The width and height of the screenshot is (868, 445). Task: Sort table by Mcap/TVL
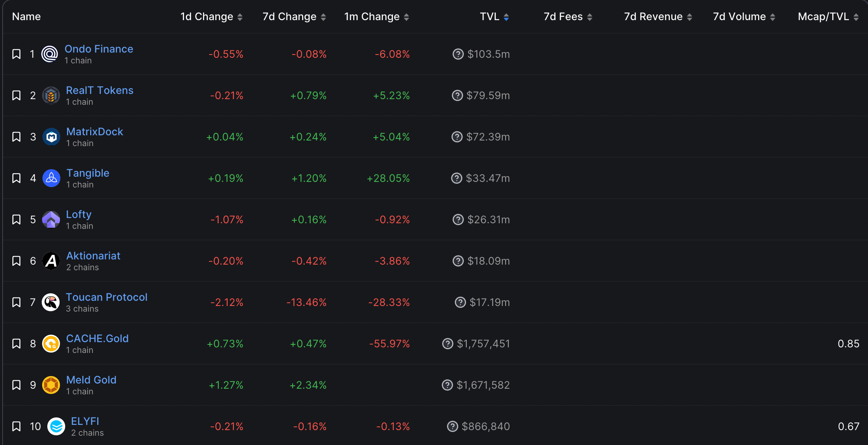828,17
